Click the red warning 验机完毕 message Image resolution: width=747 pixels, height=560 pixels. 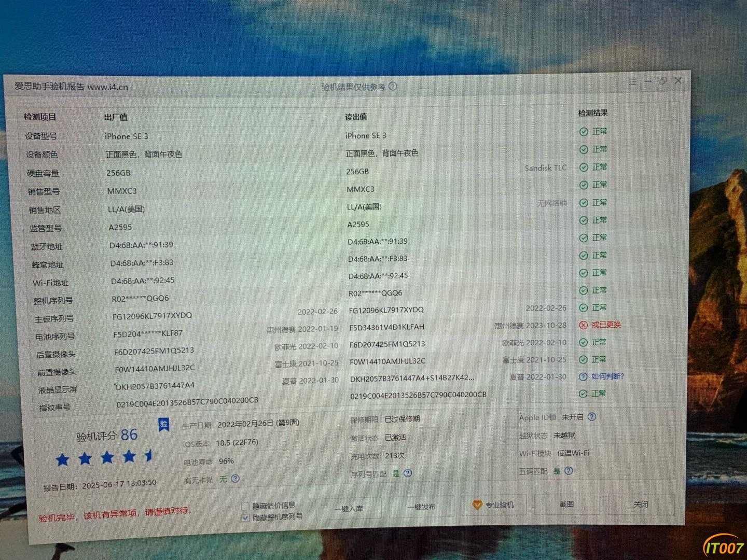115,514
